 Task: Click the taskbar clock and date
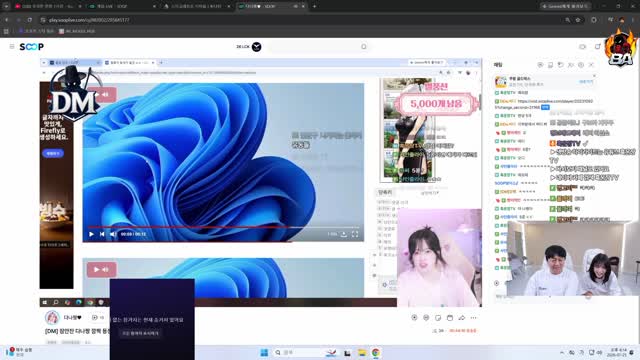coord(618,352)
